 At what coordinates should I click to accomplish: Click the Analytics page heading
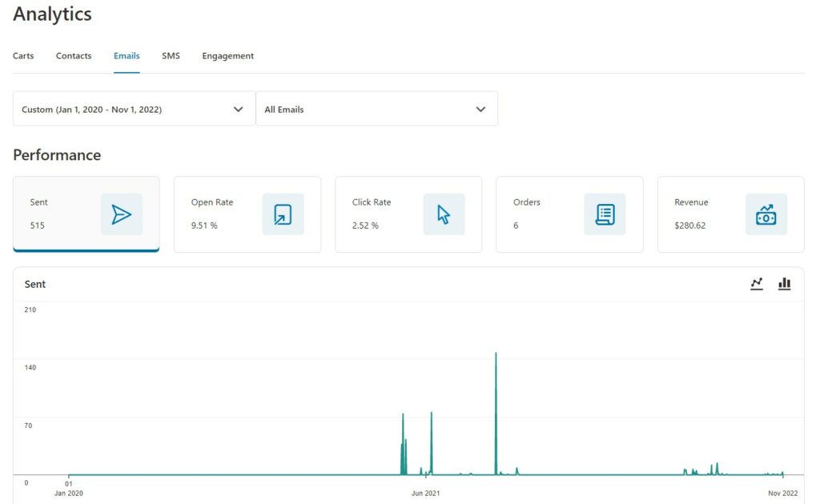pos(52,14)
